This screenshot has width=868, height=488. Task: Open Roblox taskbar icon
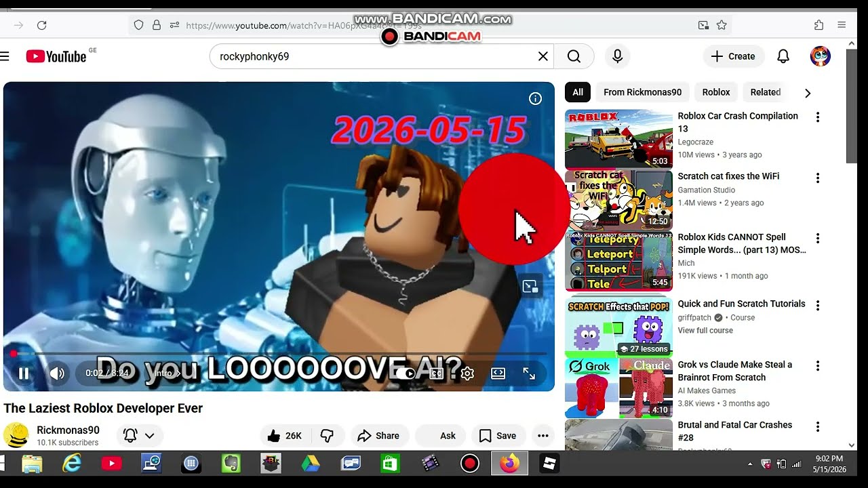tap(549, 464)
